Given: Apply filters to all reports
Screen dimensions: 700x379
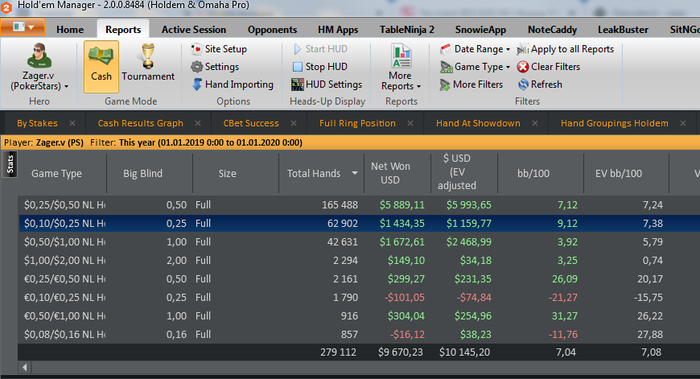Looking at the screenshot, I should point(565,49).
